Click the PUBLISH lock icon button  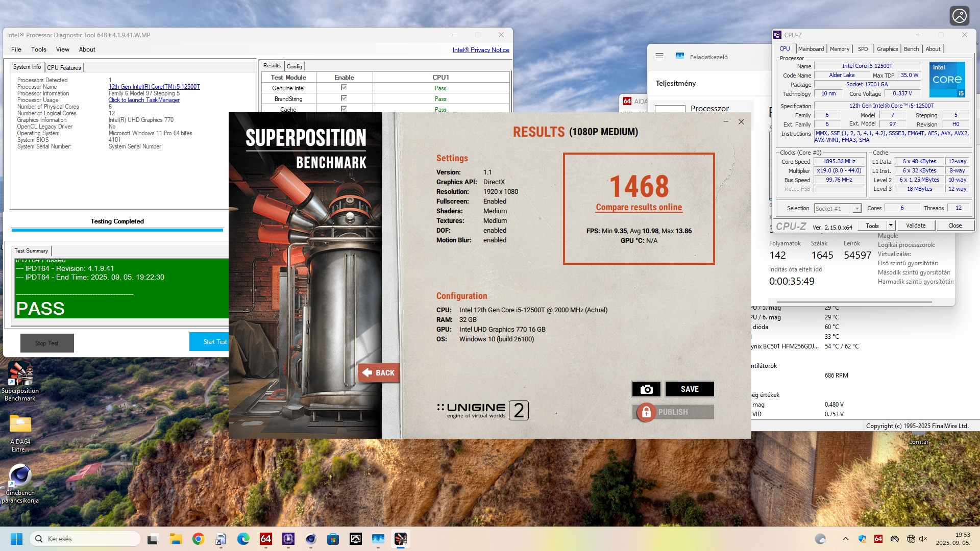pos(646,412)
